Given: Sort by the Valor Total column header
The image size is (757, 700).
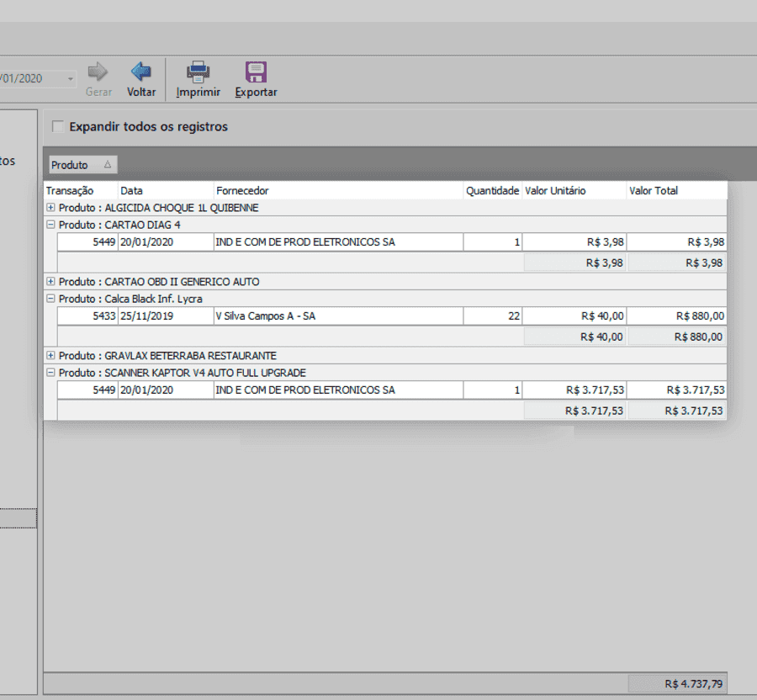Looking at the screenshot, I should coord(677,191).
